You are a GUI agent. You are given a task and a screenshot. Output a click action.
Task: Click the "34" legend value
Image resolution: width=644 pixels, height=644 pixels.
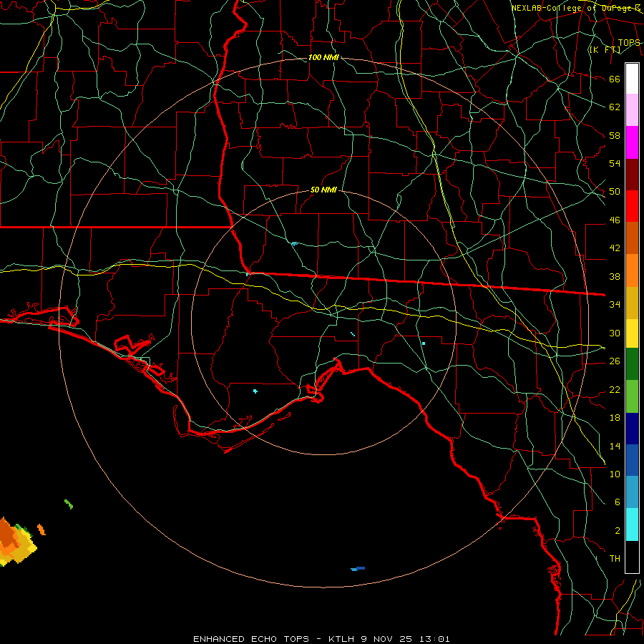click(x=615, y=305)
